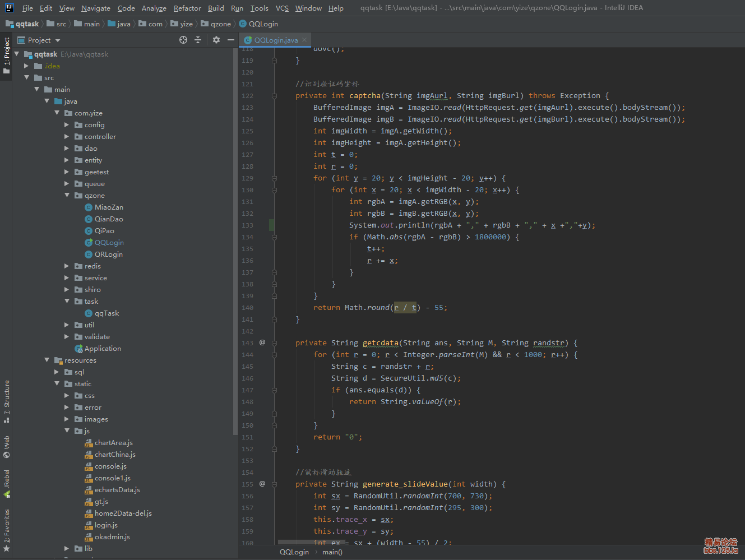
Task: Click the Project tree vertical scrollbar
Action: pos(235,241)
